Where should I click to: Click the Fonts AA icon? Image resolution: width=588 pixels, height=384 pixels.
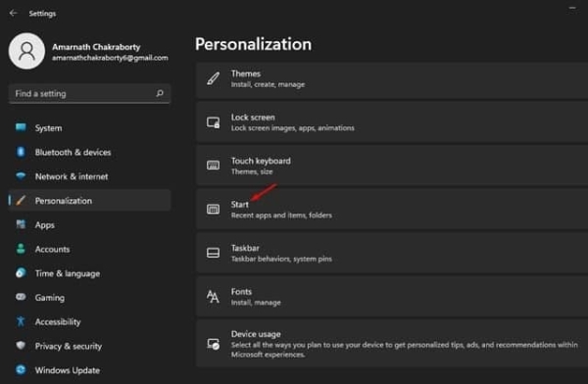point(213,296)
